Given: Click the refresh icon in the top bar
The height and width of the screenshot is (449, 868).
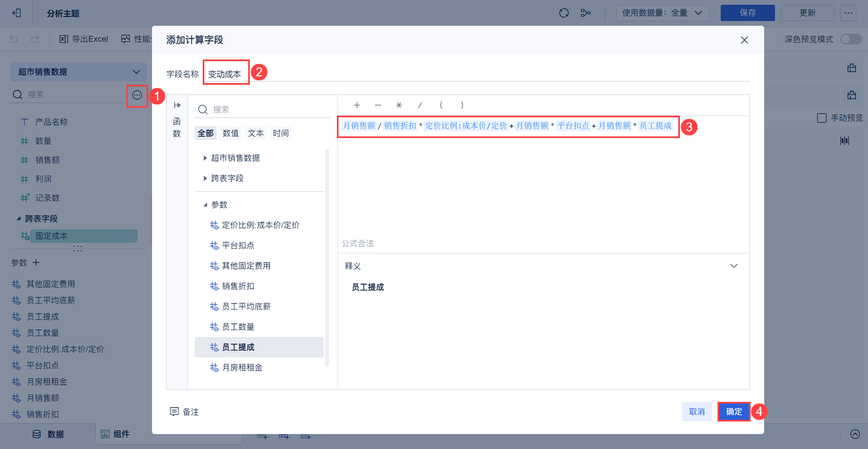Looking at the screenshot, I should [564, 13].
